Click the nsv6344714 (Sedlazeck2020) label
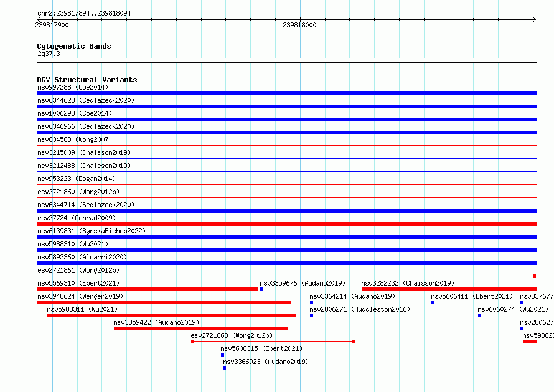The height and width of the screenshot is (392, 554). tap(86, 205)
